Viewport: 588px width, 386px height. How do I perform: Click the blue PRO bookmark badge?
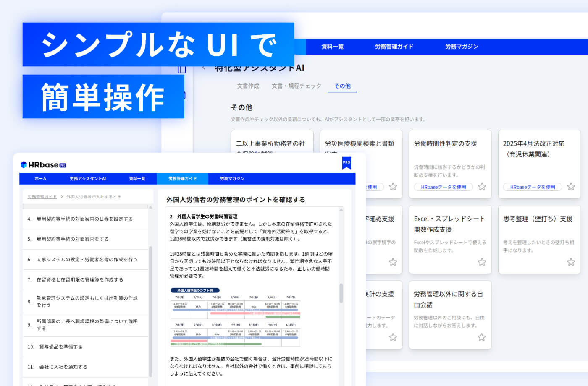tap(346, 163)
